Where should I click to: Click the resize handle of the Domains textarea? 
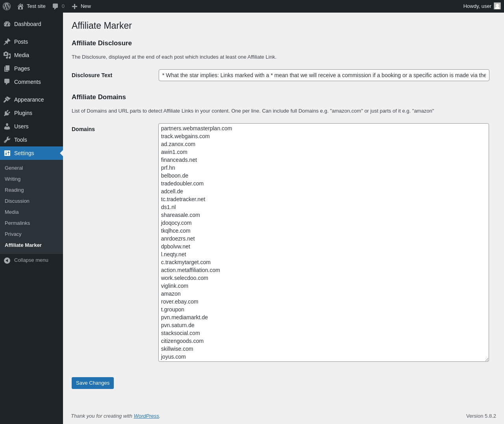pyautogui.click(x=487, y=359)
